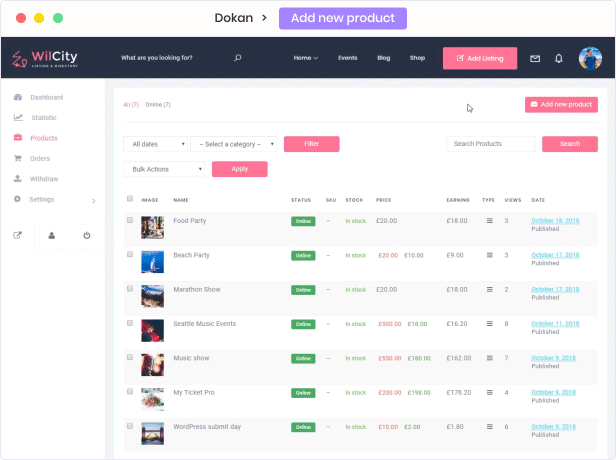Image resolution: width=616 pixels, height=460 pixels.
Task: Open the October 11, 2018 date link
Action: 555,323
